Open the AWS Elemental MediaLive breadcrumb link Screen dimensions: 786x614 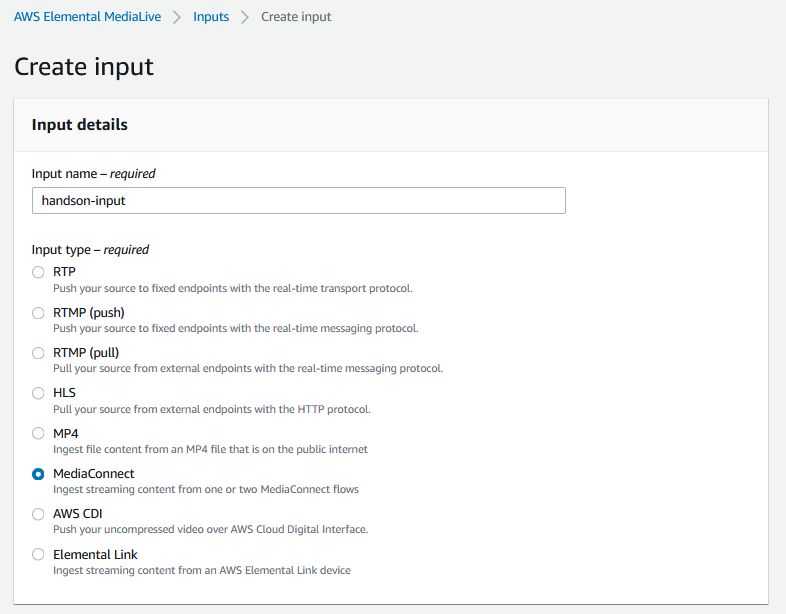point(85,17)
